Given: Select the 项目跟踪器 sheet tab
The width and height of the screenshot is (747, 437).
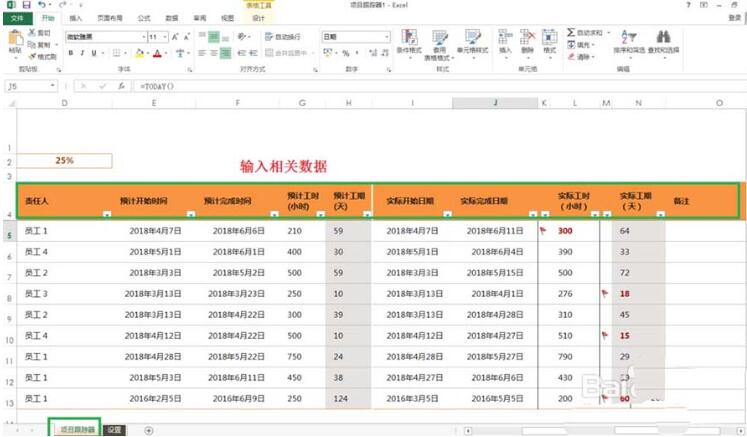Looking at the screenshot, I should [77, 430].
